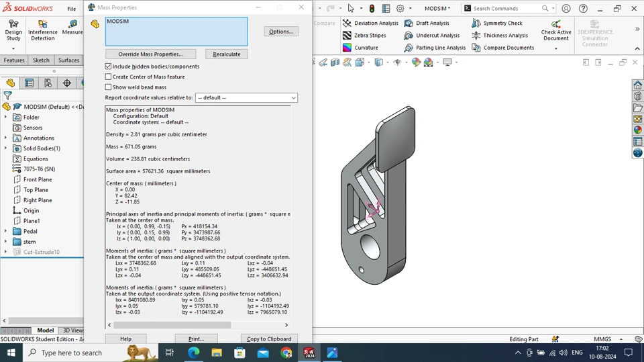Click Copy to Clipboard button

pos(269,339)
